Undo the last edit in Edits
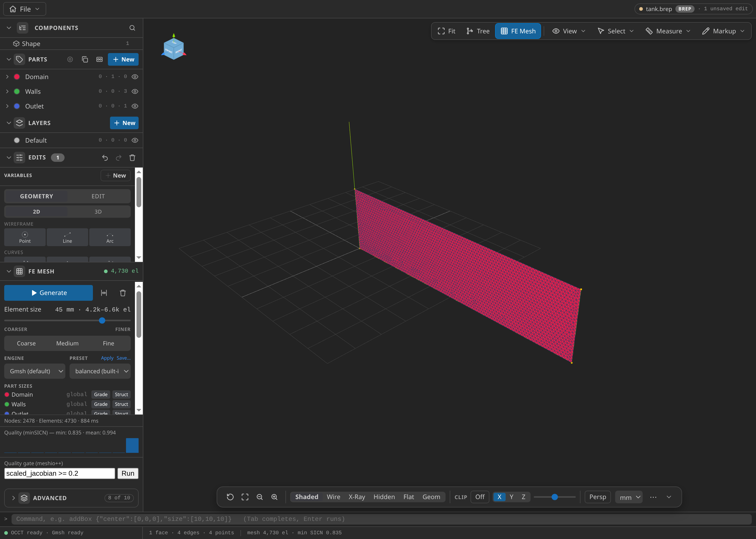 point(105,158)
